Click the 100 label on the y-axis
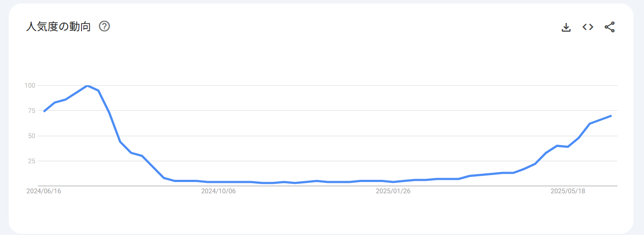The height and width of the screenshot is (235, 644). pyautogui.click(x=29, y=85)
